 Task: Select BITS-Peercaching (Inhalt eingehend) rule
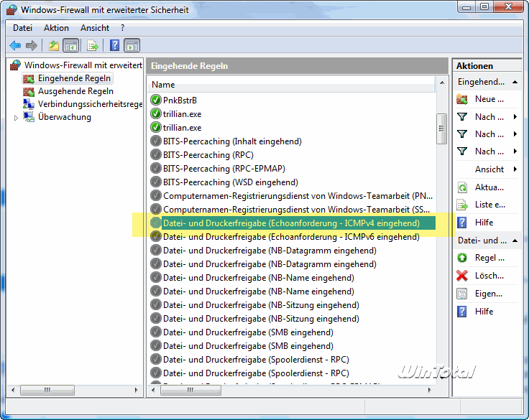pyautogui.click(x=232, y=141)
